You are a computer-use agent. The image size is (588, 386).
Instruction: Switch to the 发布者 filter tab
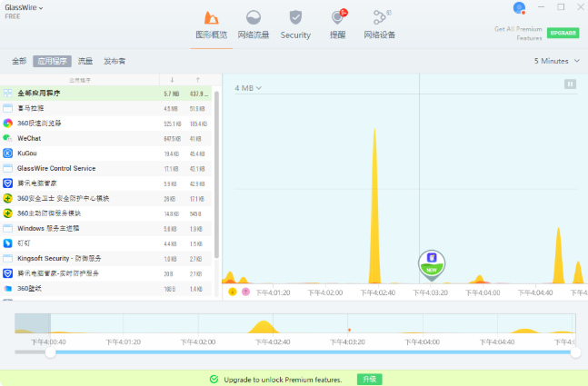pyautogui.click(x=115, y=61)
